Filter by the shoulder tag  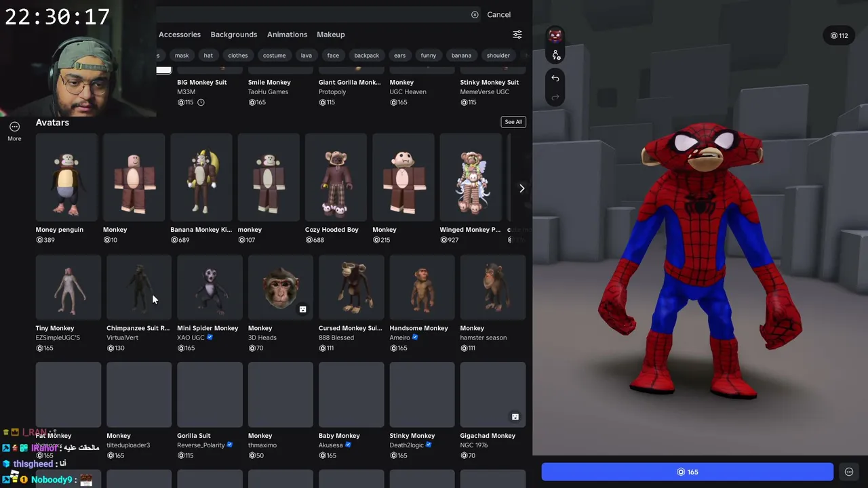coord(498,56)
